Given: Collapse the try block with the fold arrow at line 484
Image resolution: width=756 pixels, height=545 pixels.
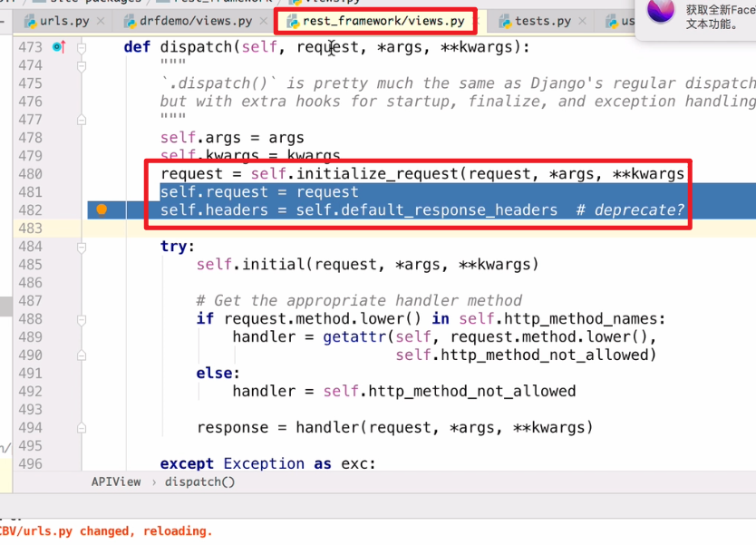Looking at the screenshot, I should pos(80,248).
